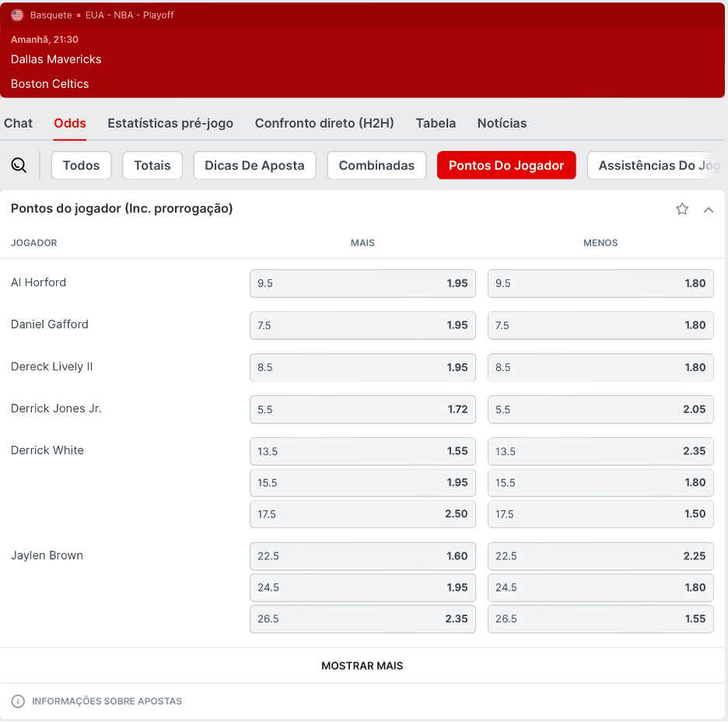This screenshot has width=728, height=722.
Task: Select the Totais filter
Action: point(152,165)
